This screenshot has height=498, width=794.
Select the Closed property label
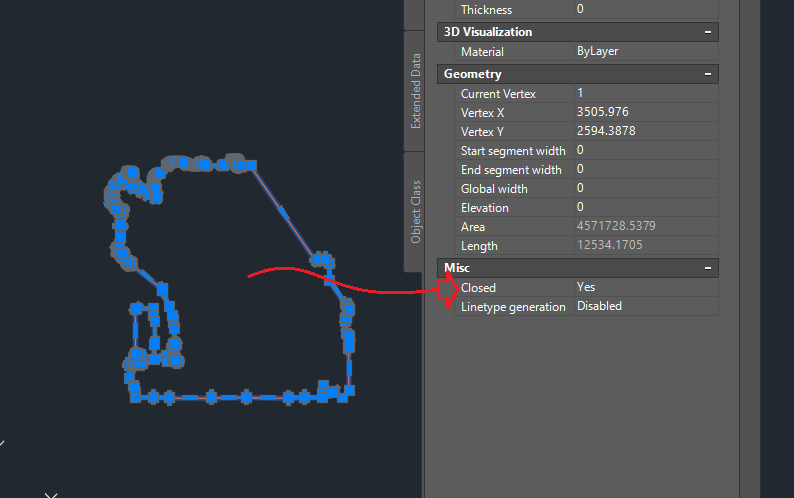(x=478, y=288)
